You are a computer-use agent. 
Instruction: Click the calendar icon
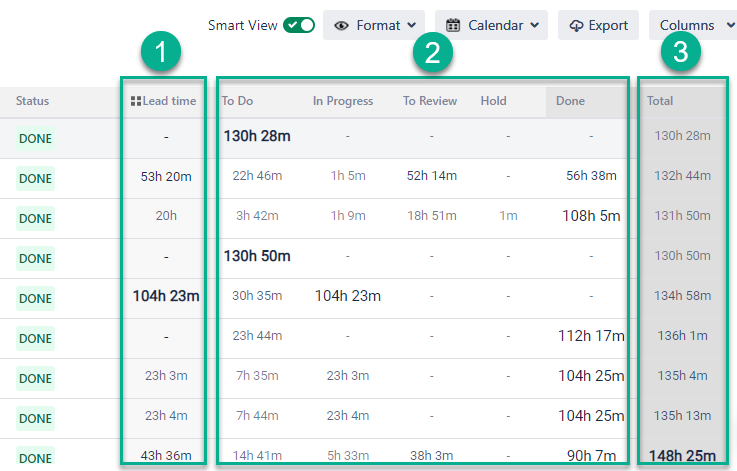(453, 25)
